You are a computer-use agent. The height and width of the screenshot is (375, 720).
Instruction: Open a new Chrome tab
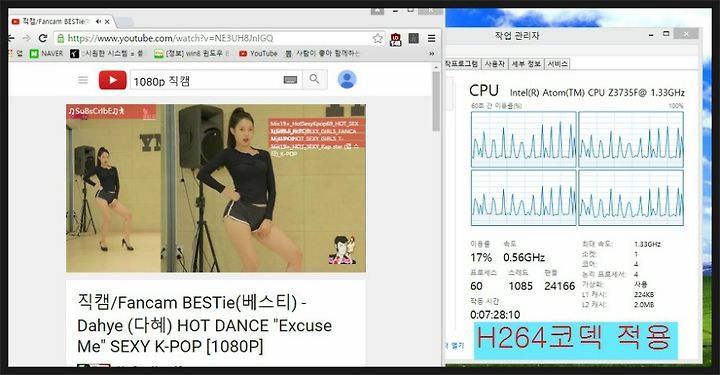[124, 22]
